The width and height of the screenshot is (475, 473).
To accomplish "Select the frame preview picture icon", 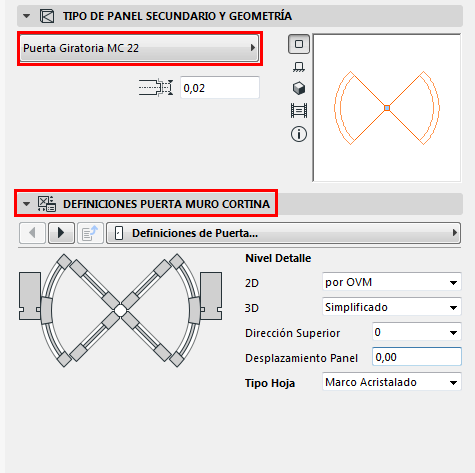I will tap(299, 111).
